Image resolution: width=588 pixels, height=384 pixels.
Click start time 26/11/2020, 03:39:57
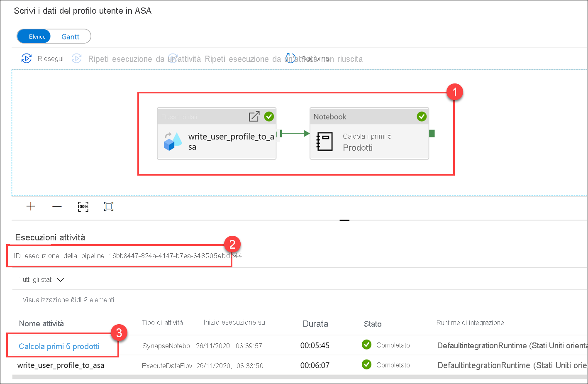[x=229, y=346]
